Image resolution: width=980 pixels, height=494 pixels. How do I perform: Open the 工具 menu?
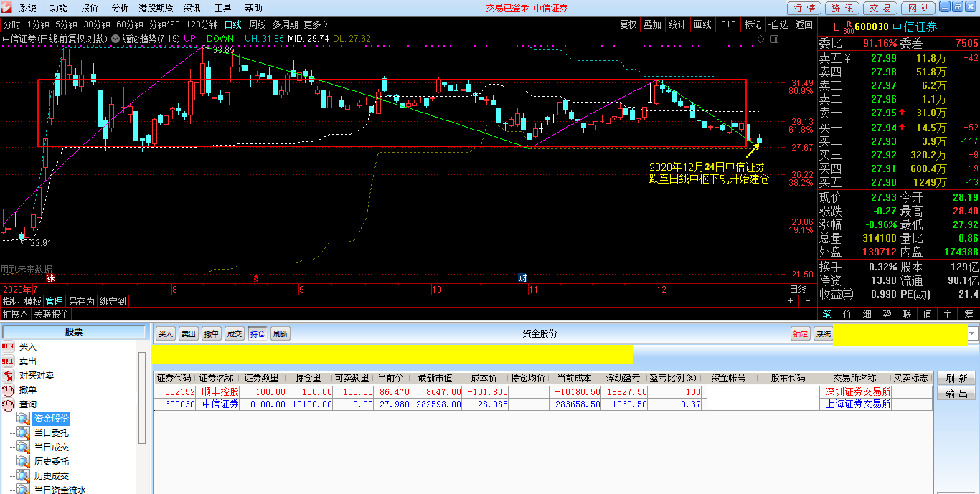click(223, 8)
